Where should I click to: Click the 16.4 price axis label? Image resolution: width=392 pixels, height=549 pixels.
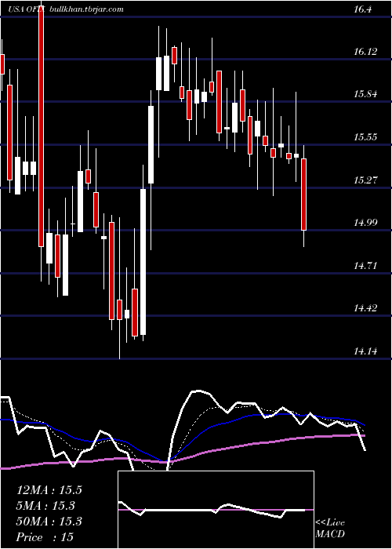(363, 9)
